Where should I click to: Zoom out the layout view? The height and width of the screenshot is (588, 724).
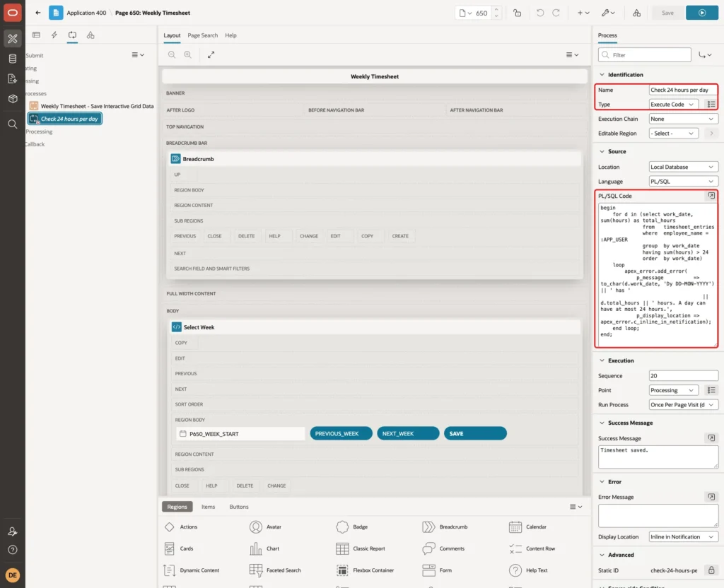(172, 54)
